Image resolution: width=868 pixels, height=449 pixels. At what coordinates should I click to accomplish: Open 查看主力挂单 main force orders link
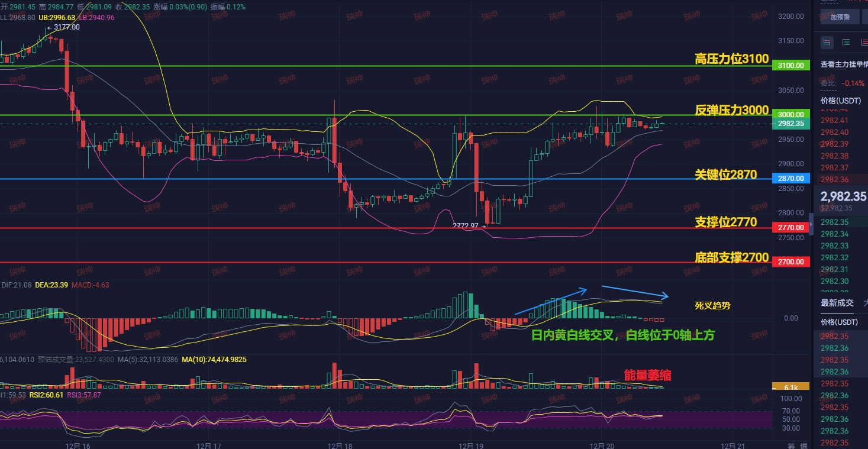[844, 64]
